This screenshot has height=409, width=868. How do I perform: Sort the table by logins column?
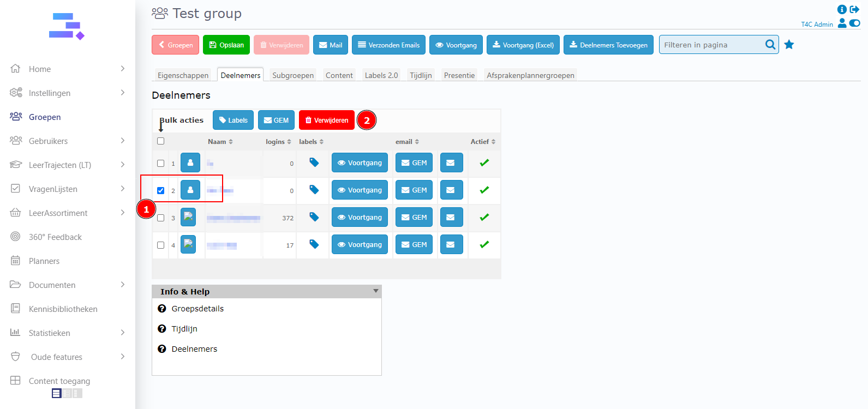pos(278,142)
